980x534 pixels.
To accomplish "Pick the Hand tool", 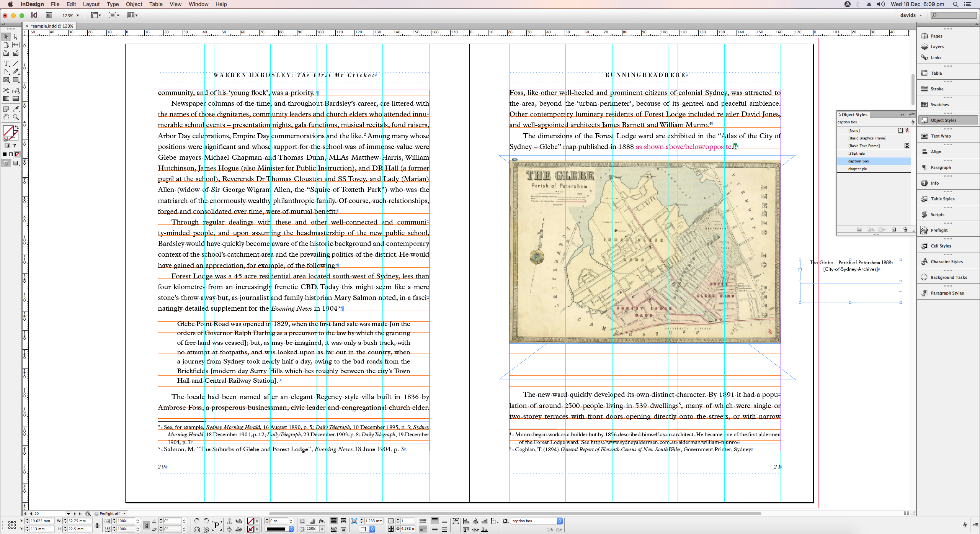I will 6,117.
